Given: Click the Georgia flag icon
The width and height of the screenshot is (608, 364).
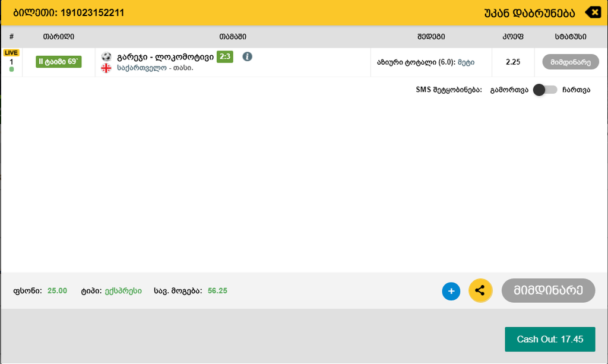Looking at the screenshot, I should tap(106, 68).
